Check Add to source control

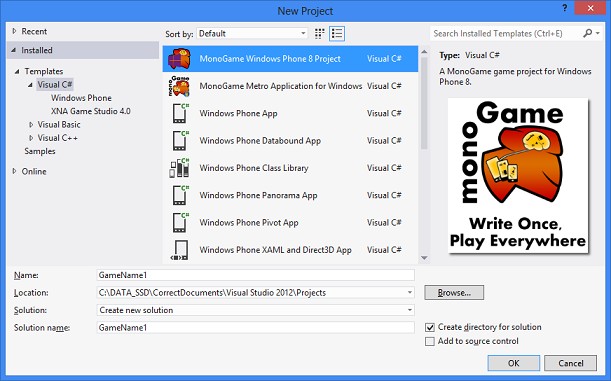pyautogui.click(x=430, y=341)
